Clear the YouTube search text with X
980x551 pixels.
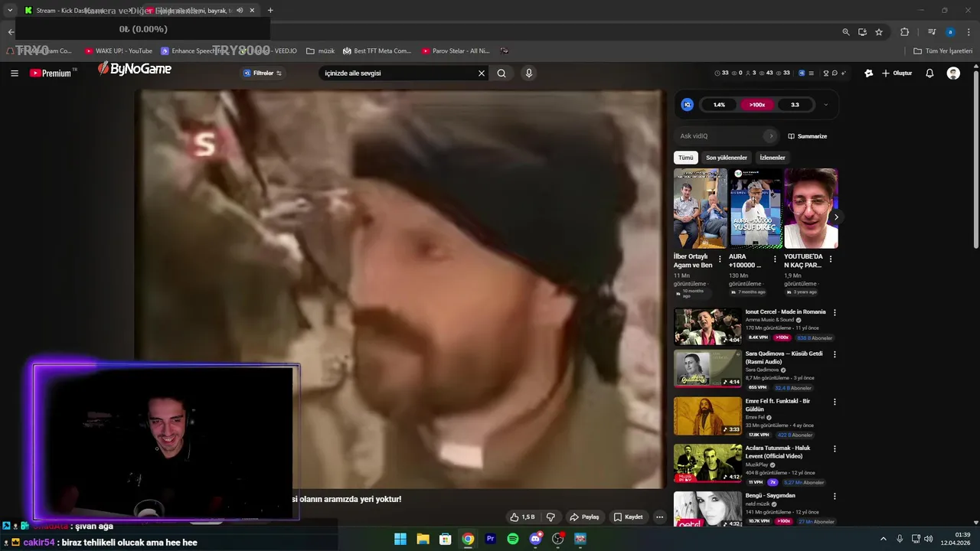pyautogui.click(x=482, y=73)
